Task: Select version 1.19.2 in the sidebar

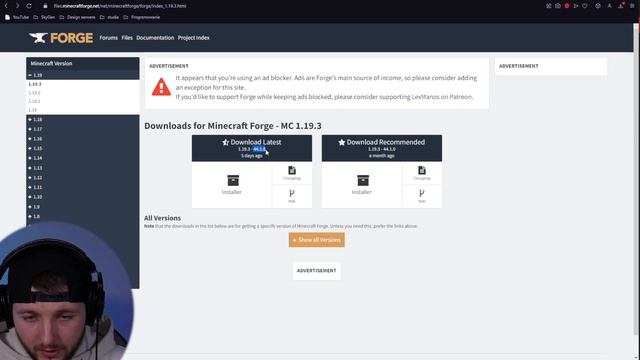Action: pos(34,93)
